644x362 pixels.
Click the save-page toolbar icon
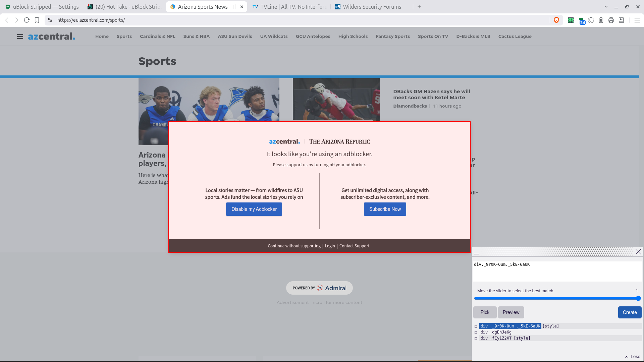621,20
